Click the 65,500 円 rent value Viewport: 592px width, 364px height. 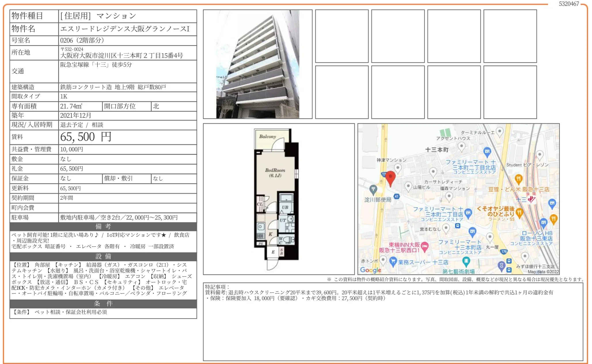tap(86, 137)
